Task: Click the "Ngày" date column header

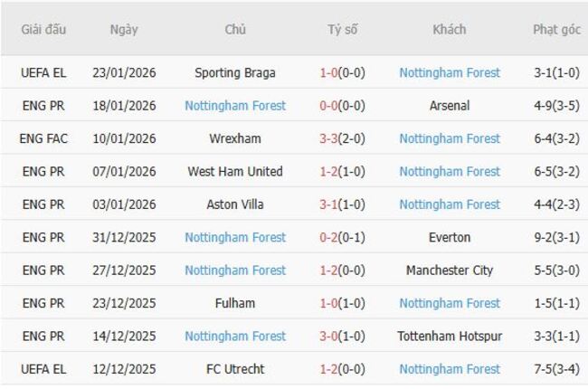Action: [124, 30]
